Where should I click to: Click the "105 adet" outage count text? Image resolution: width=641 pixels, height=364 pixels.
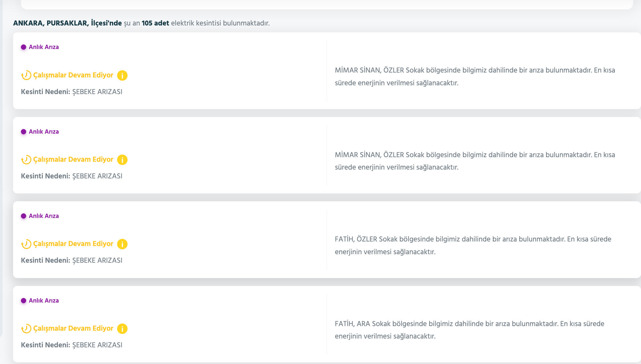pyautogui.click(x=155, y=23)
